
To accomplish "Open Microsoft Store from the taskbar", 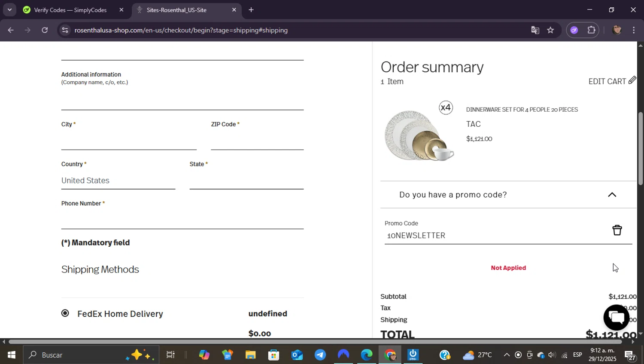I will 273,355.
